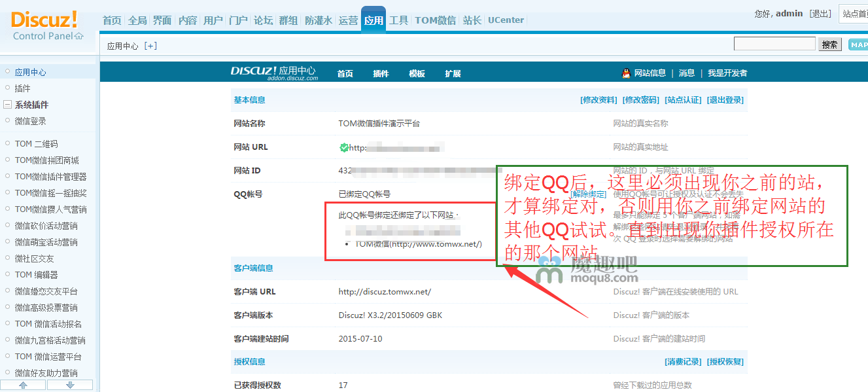
Task: Click the QQ penguin icon beside 网站信息
Action: [626, 73]
